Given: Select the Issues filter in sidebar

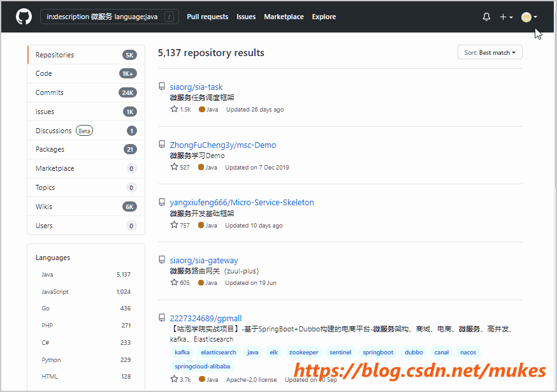Looking at the screenshot, I should pos(86,112).
